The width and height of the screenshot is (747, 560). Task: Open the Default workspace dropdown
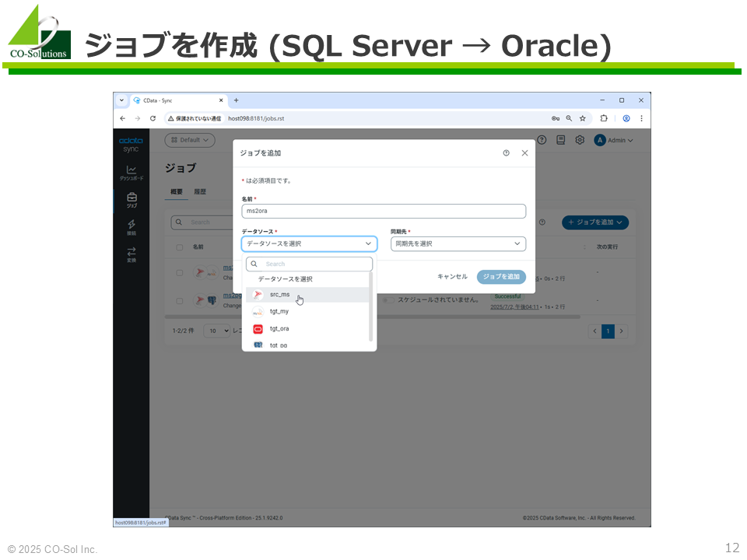(x=190, y=140)
